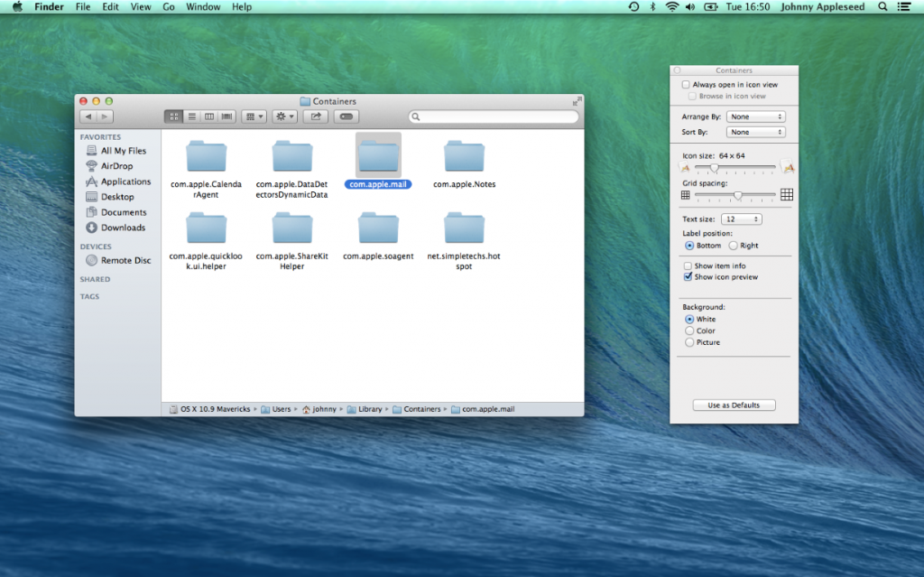The image size is (924, 577).
Task: Click the small grid spacing icon
Action: pos(686,195)
